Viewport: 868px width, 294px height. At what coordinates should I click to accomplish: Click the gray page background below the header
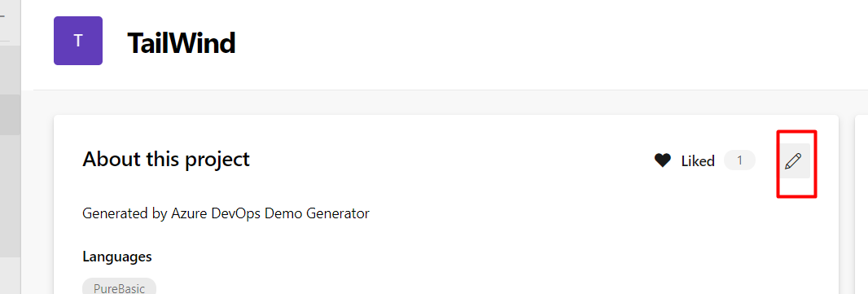pyautogui.click(x=443, y=103)
